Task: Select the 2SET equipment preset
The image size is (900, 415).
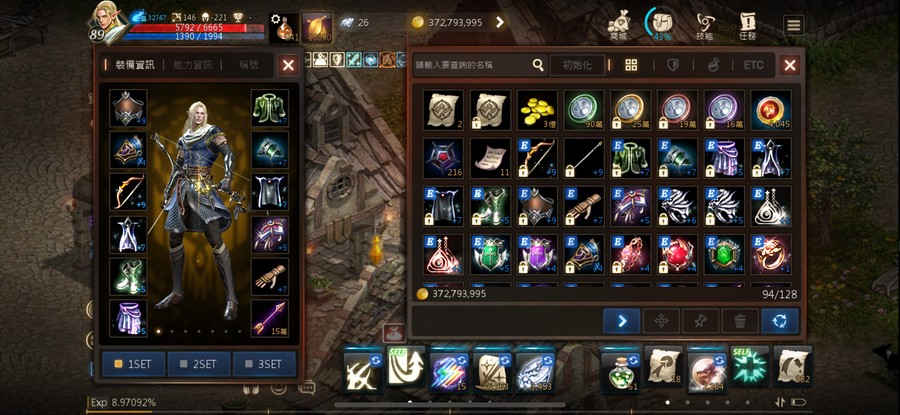Action: [199, 364]
